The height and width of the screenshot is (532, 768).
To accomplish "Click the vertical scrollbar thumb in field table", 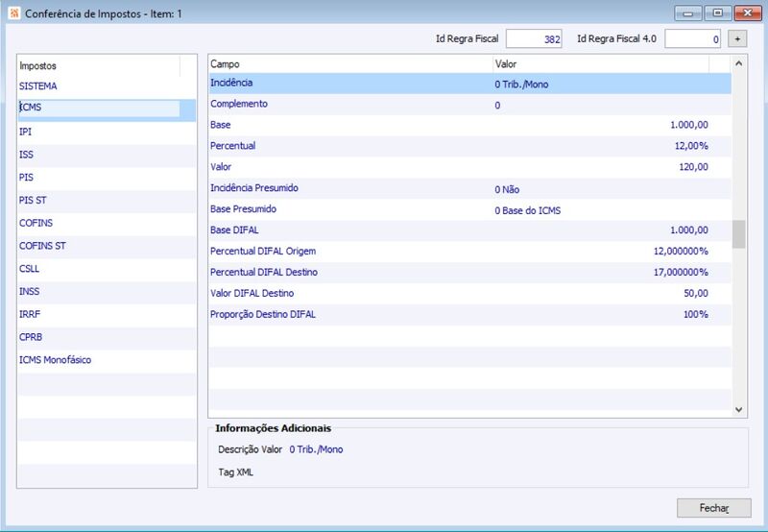I will (x=738, y=234).
